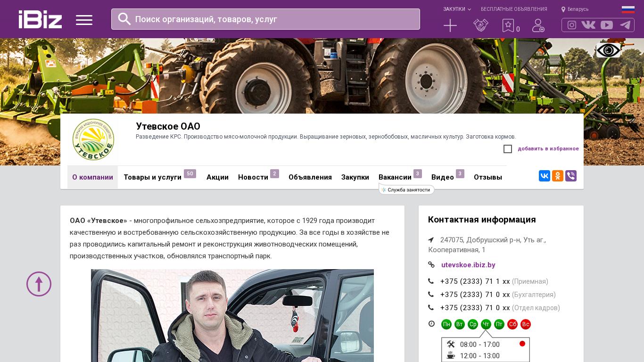Click 'Контактная информация' heading
644x362 pixels.
coord(482,220)
